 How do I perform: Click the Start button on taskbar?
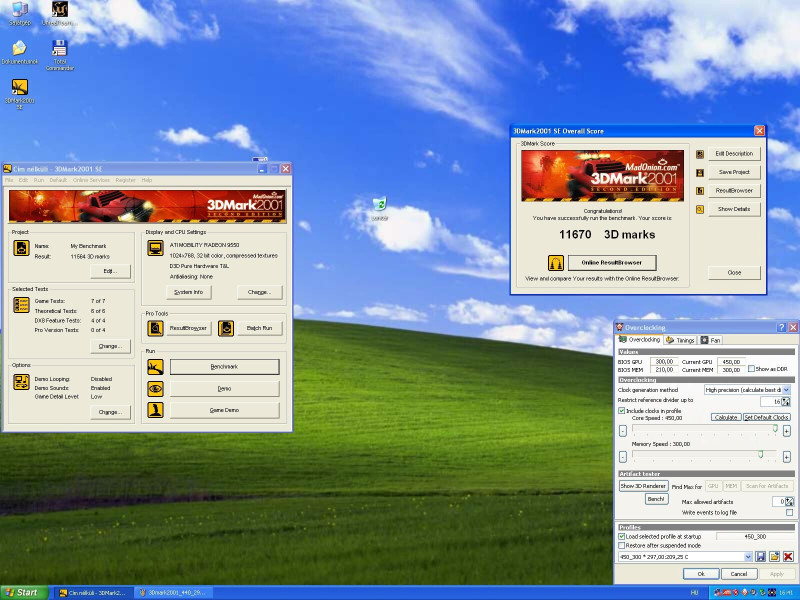23,592
